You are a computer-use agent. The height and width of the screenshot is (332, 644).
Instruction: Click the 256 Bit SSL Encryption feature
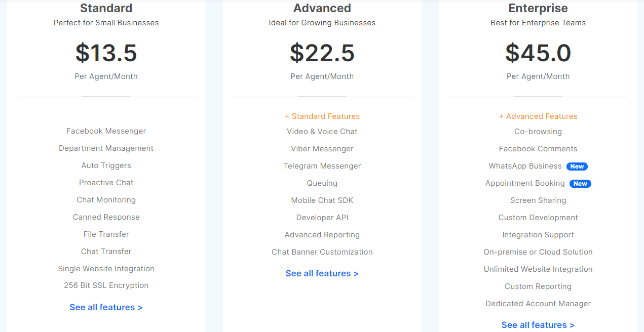(x=106, y=285)
